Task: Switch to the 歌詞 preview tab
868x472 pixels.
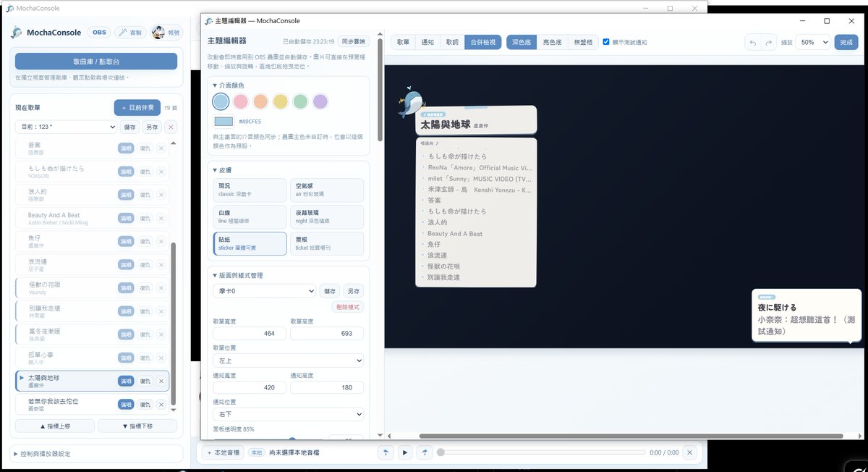Action: point(452,43)
